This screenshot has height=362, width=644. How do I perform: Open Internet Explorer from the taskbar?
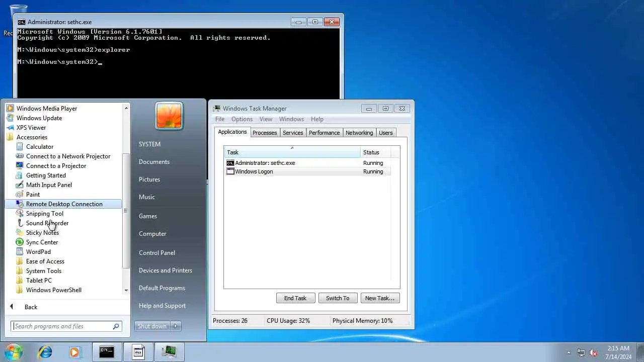point(45,352)
